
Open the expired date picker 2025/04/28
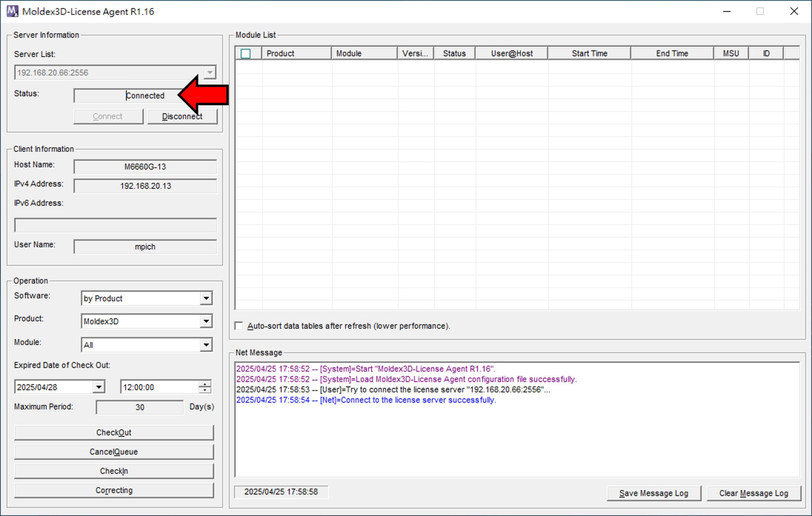click(x=99, y=387)
